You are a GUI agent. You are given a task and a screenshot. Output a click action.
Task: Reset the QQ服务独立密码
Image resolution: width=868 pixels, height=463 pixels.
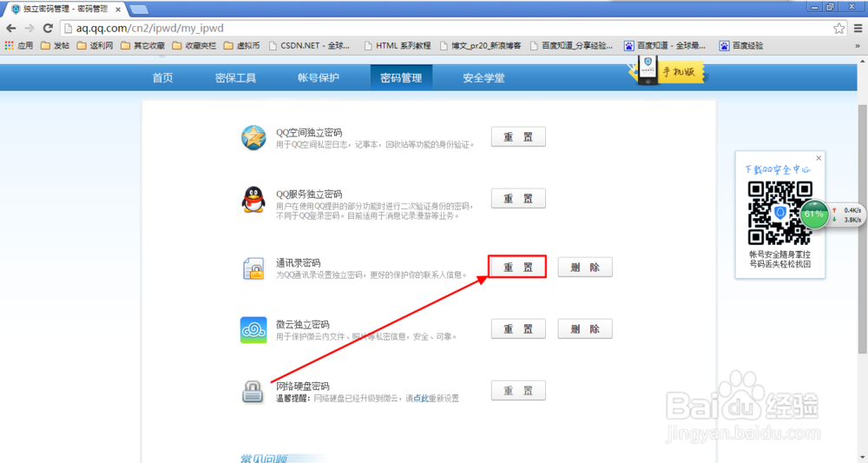pyautogui.click(x=518, y=198)
